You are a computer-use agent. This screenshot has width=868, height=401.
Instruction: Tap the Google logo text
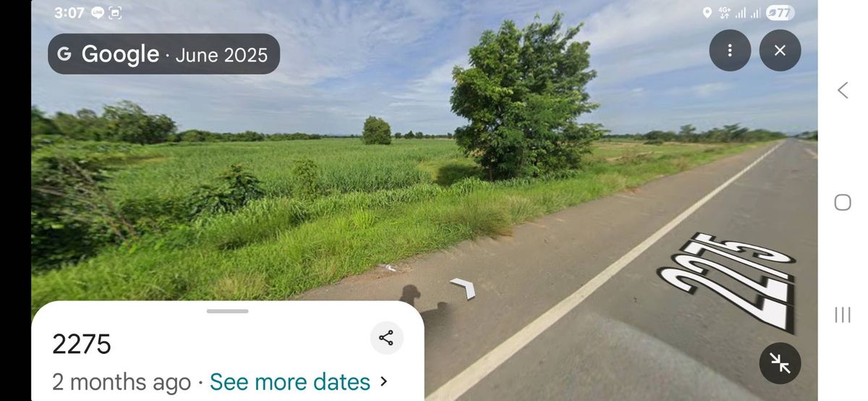point(120,54)
